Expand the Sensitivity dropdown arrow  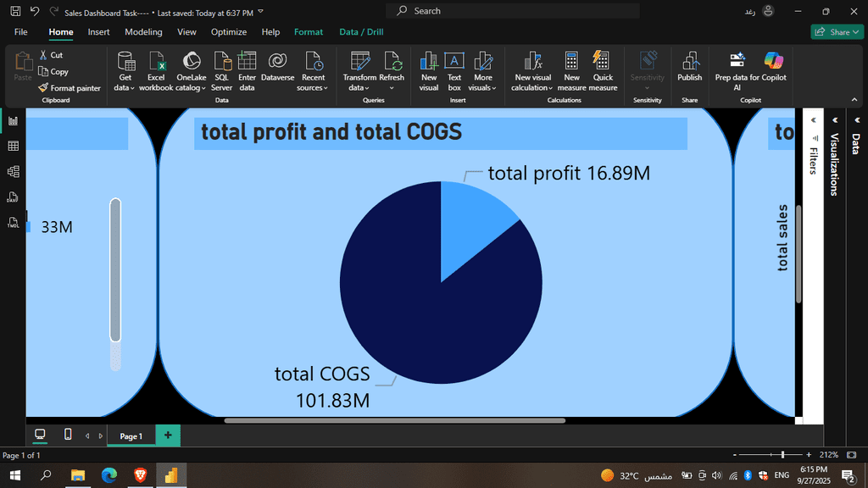click(x=647, y=88)
